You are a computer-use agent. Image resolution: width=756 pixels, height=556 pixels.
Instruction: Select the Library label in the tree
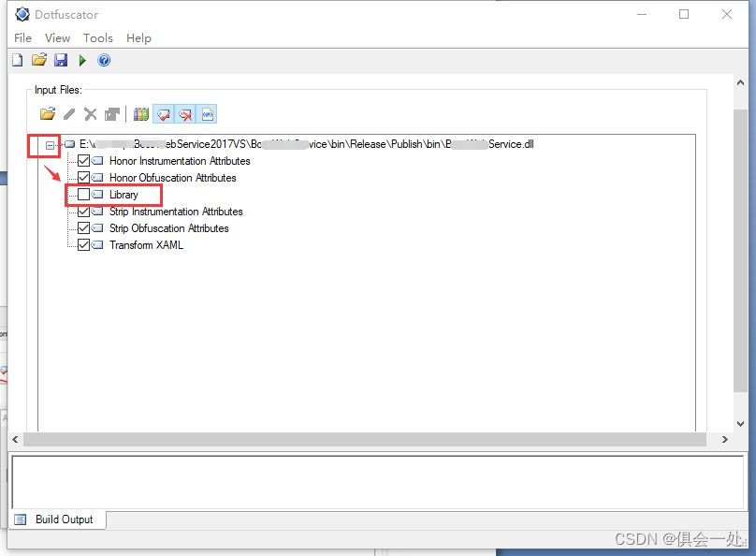coord(124,195)
